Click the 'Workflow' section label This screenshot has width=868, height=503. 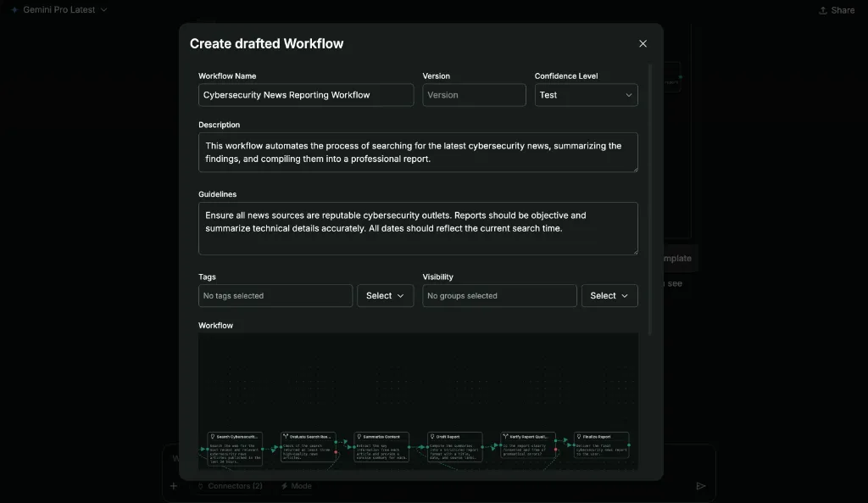click(215, 325)
